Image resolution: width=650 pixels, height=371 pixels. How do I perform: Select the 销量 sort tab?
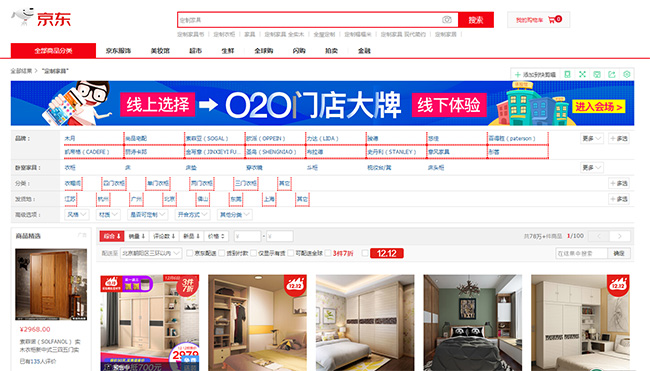[136, 236]
